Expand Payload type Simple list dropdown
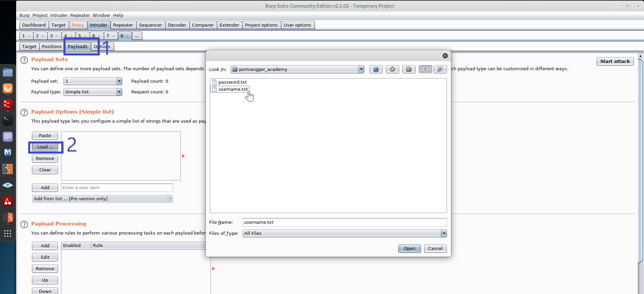 tap(119, 92)
